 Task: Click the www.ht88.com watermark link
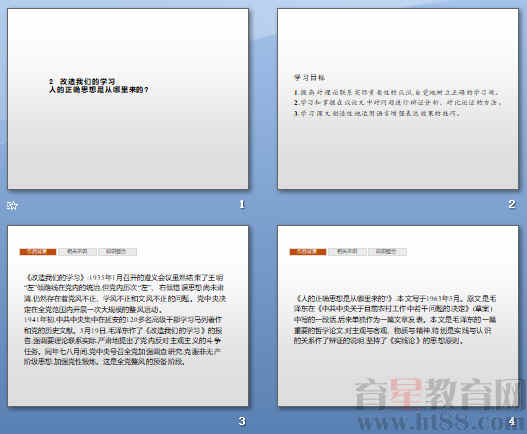coord(437,421)
